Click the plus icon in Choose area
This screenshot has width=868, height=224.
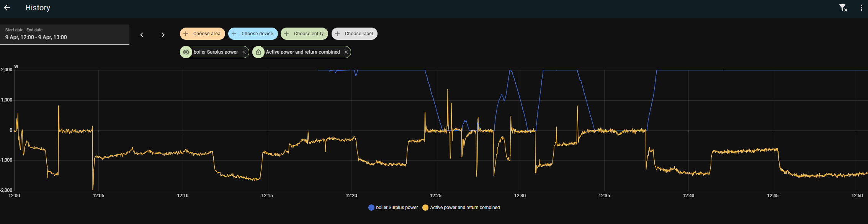click(186, 34)
